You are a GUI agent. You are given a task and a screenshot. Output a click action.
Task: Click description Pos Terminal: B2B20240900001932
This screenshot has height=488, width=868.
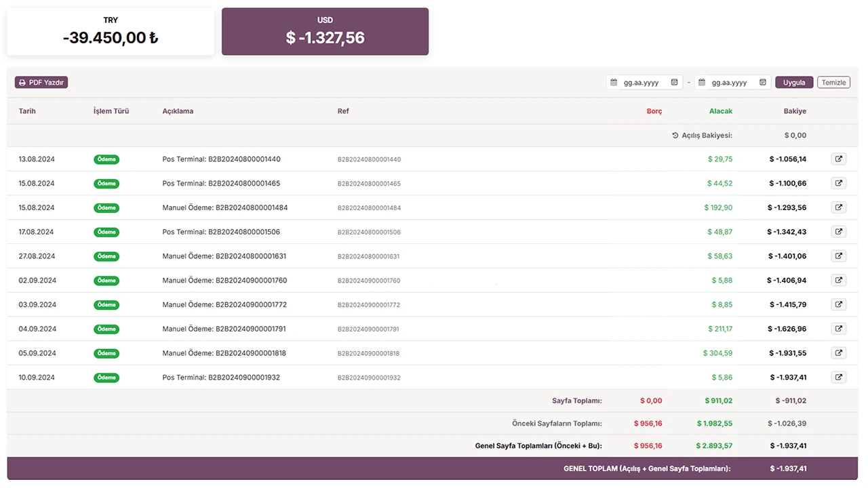(221, 378)
